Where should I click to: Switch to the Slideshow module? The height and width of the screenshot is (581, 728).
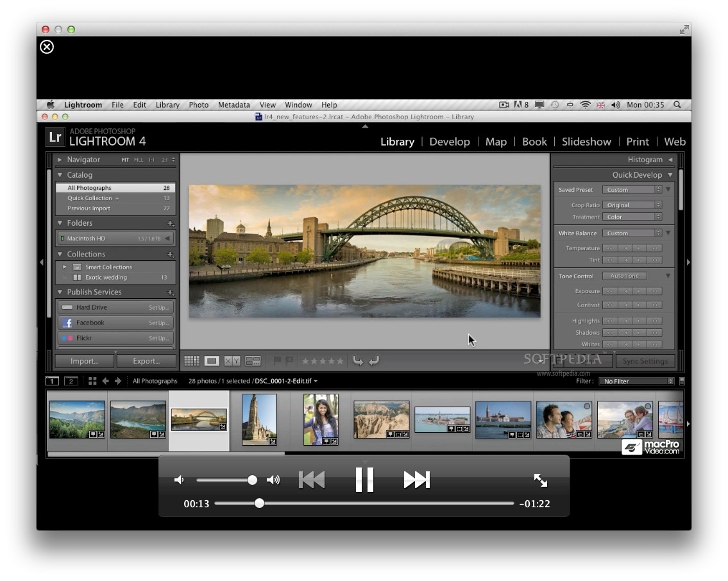(586, 142)
